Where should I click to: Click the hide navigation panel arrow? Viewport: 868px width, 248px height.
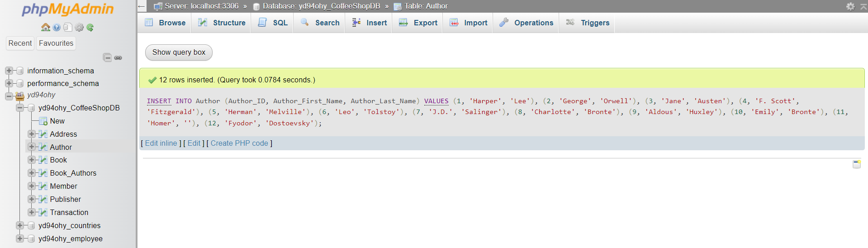(x=142, y=6)
